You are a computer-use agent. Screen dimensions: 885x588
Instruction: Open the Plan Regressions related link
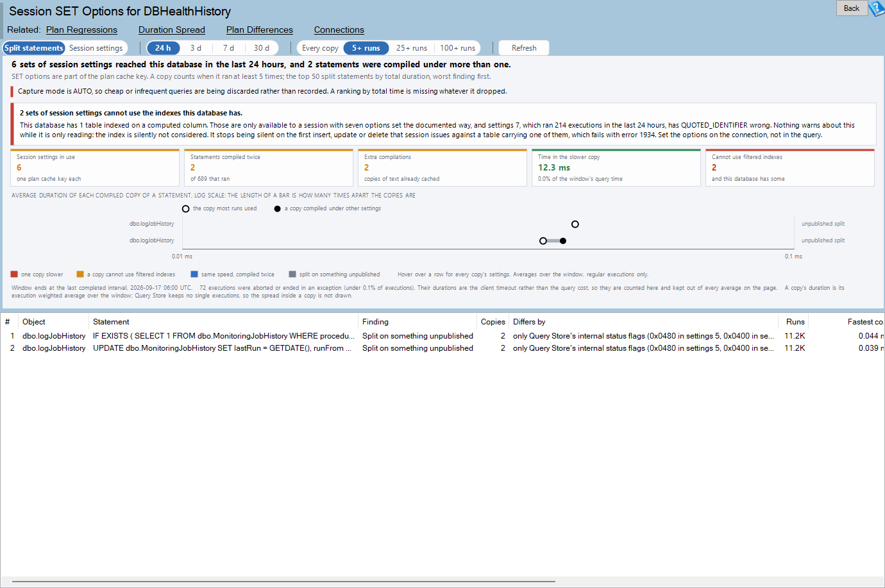[x=81, y=29]
